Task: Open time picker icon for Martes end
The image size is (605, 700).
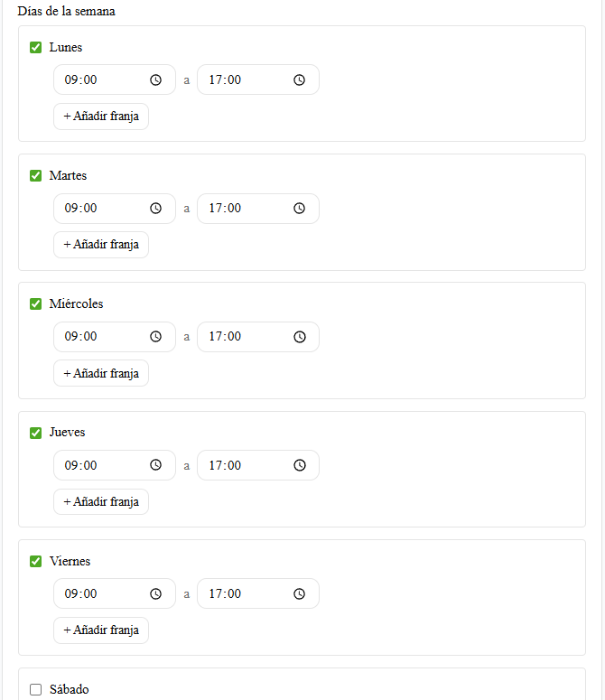Action: pyautogui.click(x=300, y=208)
